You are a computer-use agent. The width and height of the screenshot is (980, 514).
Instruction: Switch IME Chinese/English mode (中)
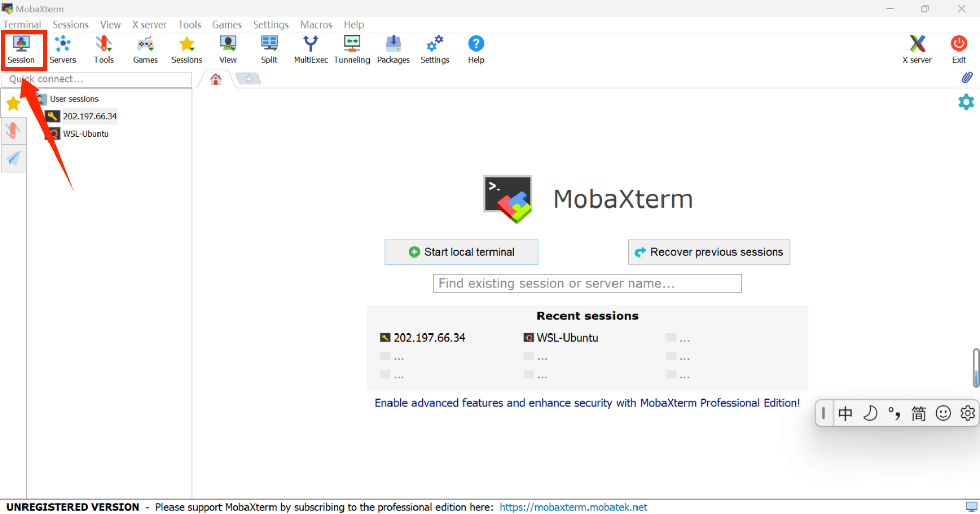pyautogui.click(x=845, y=413)
